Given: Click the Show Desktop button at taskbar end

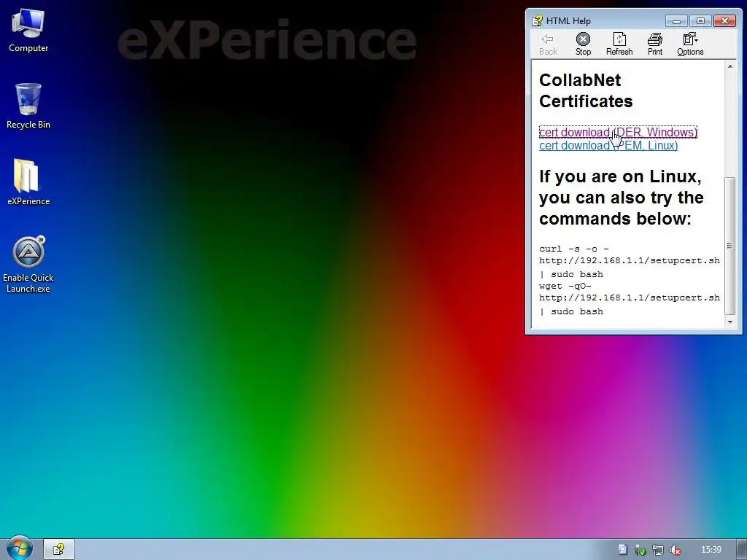Looking at the screenshot, I should point(742,550).
